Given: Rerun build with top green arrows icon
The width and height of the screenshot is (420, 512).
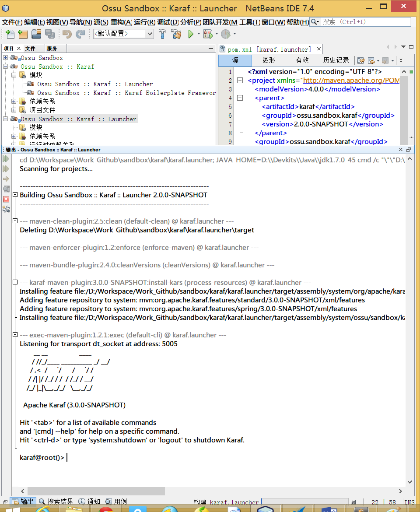Looking at the screenshot, I should point(6,159).
